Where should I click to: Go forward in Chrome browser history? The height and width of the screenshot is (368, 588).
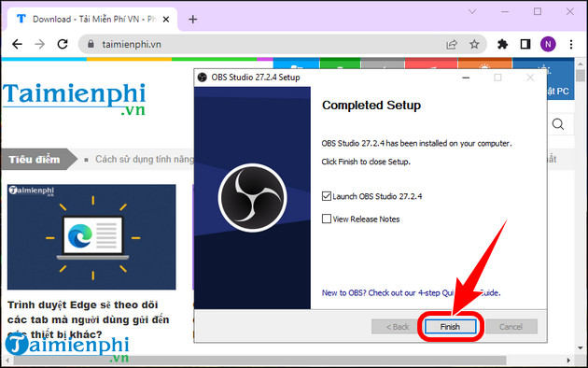click(x=39, y=44)
